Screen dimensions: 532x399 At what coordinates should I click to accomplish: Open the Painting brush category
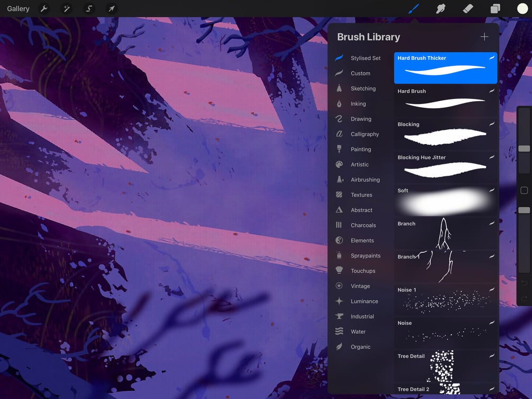coord(359,149)
